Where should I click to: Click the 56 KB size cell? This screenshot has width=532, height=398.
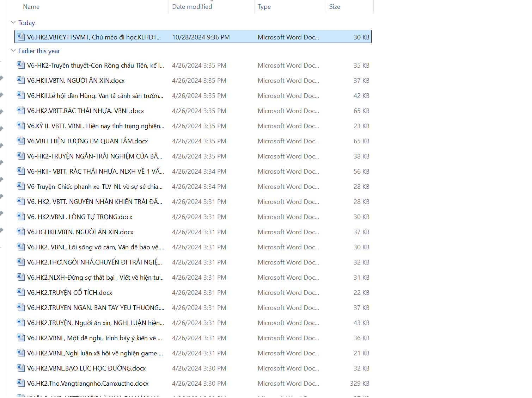coord(361,172)
